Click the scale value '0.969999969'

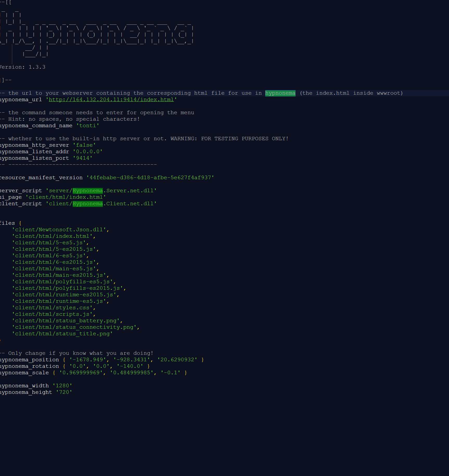pyautogui.click(x=81, y=373)
